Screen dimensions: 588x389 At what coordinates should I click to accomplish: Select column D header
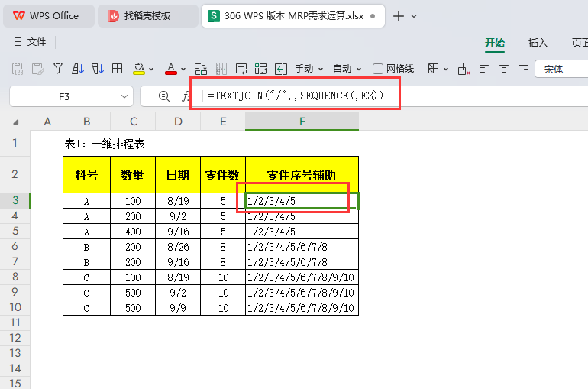pyautogui.click(x=178, y=122)
